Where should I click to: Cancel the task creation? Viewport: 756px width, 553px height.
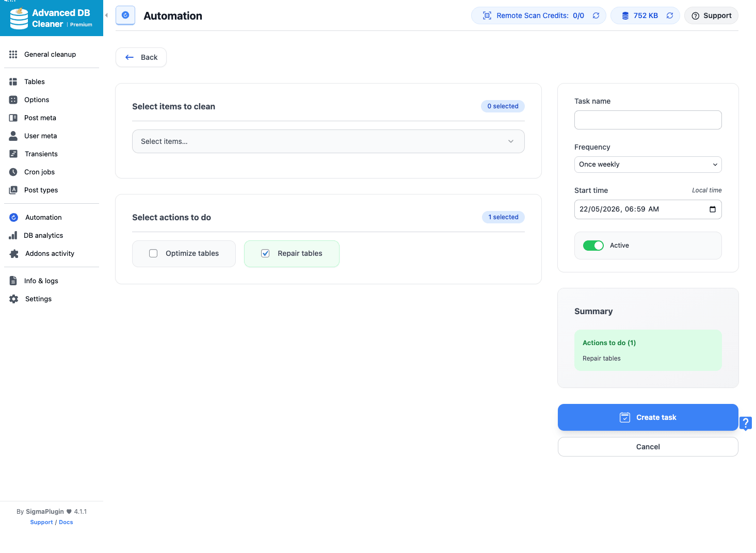coord(648,447)
